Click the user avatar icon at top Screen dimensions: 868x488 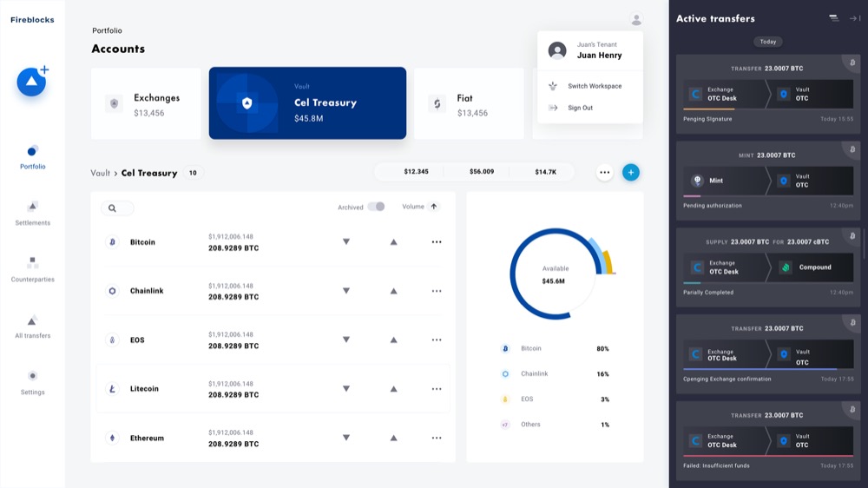[636, 19]
